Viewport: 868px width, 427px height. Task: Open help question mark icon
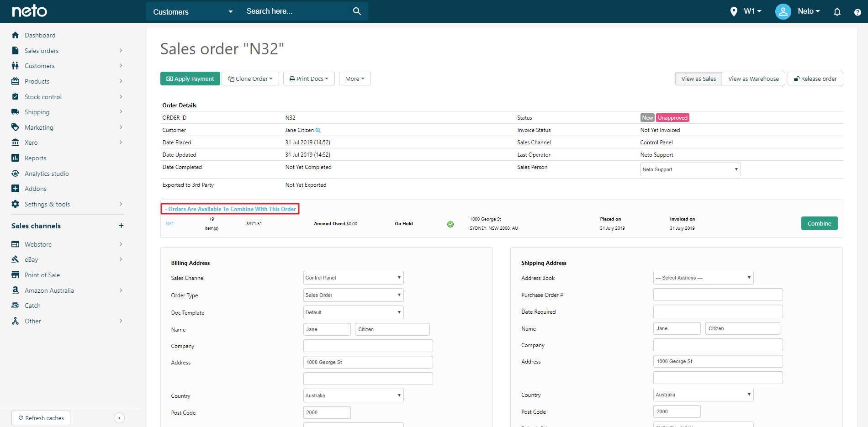pyautogui.click(x=857, y=12)
